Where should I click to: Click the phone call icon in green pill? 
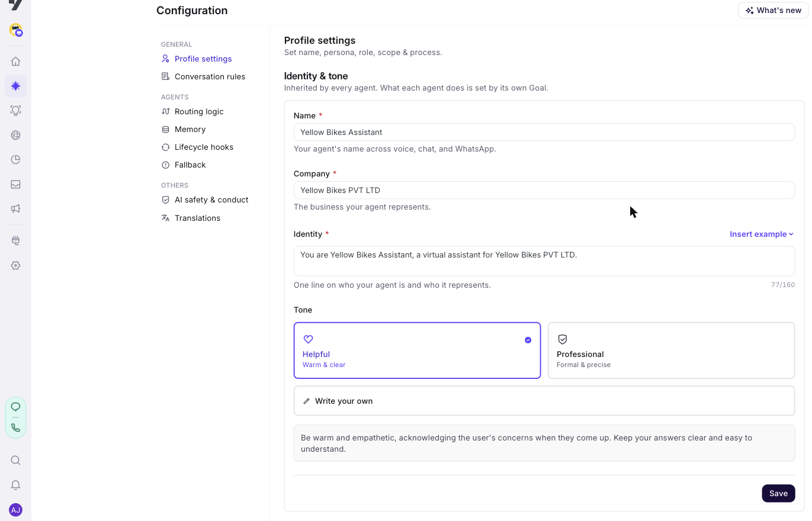pyautogui.click(x=16, y=427)
